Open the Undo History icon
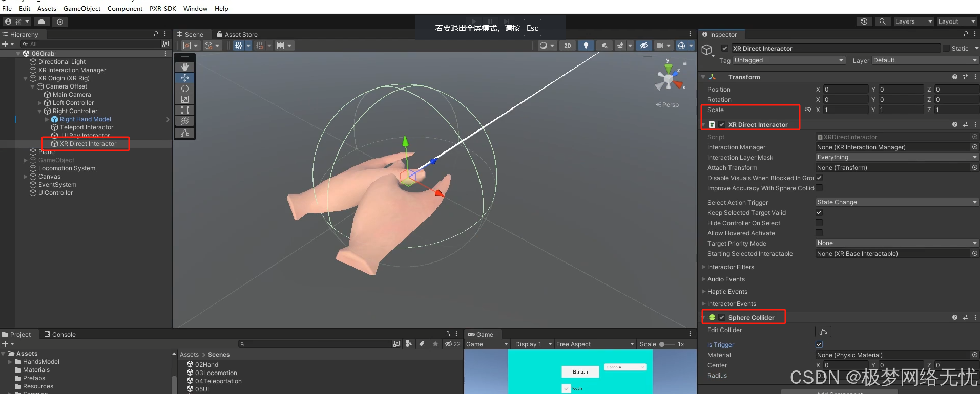Screen dimensions: 980x394 [864, 21]
